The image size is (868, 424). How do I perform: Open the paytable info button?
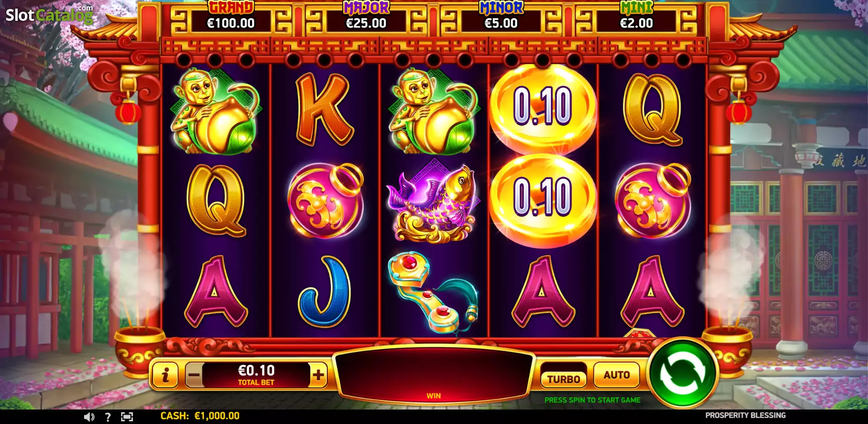pyautogui.click(x=165, y=375)
